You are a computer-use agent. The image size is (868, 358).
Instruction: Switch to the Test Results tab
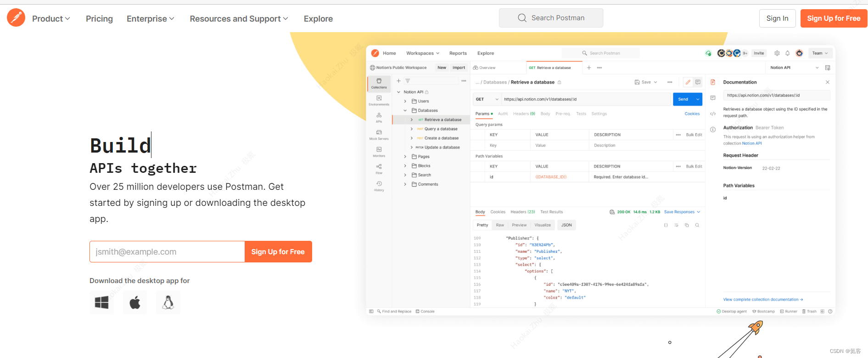[551, 212]
